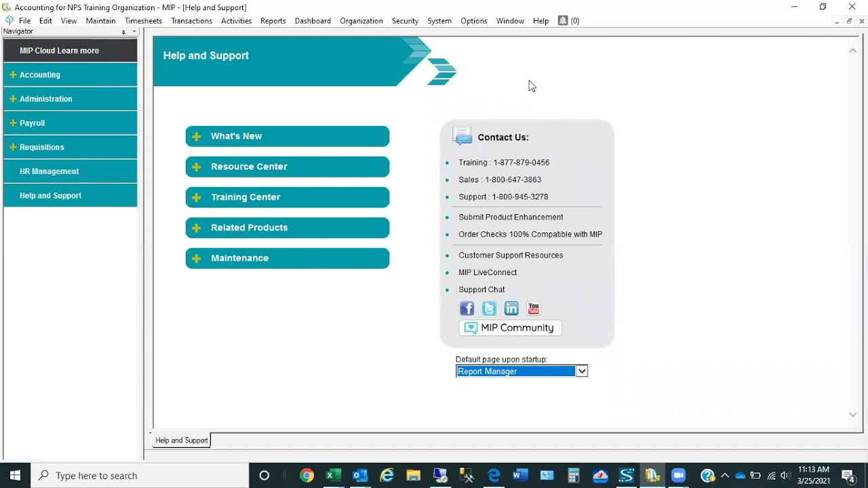The height and width of the screenshot is (488, 868).
Task: Open the File menu
Action: click(25, 21)
